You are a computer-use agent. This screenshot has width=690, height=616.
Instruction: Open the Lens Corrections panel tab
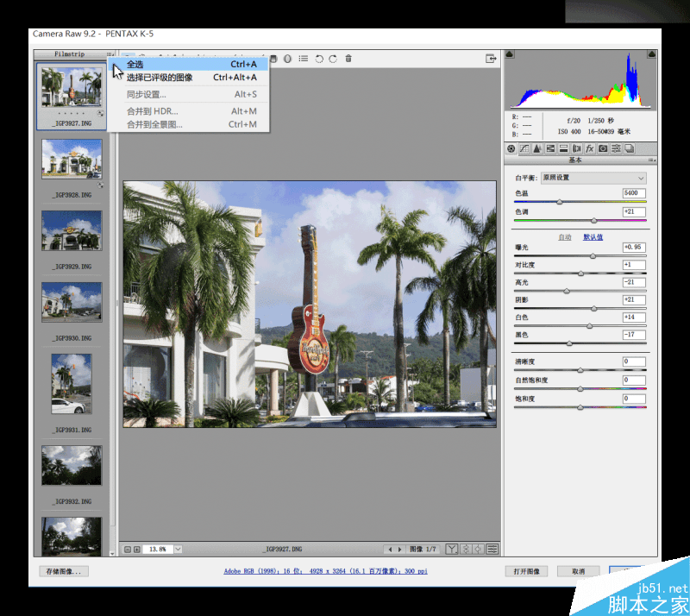576,149
